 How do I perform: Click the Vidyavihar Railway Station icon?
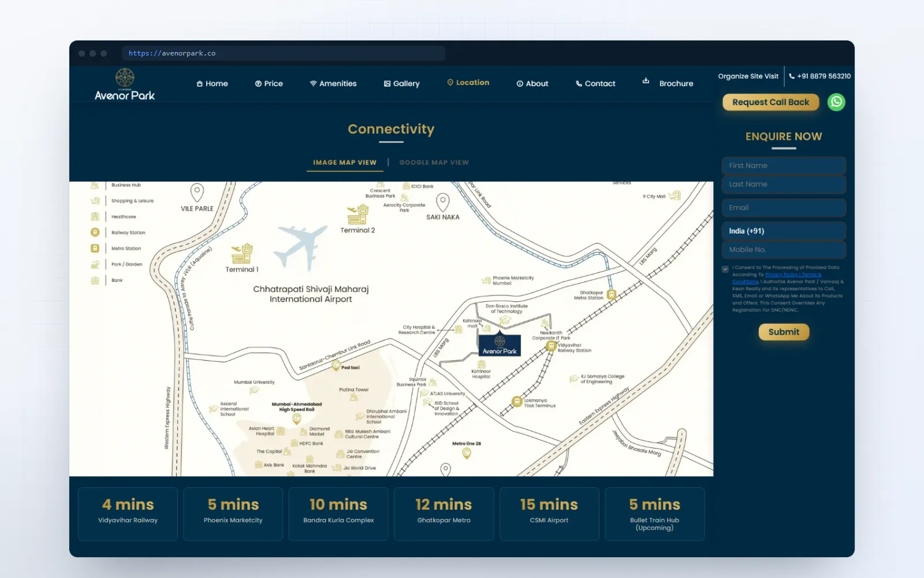(x=551, y=346)
